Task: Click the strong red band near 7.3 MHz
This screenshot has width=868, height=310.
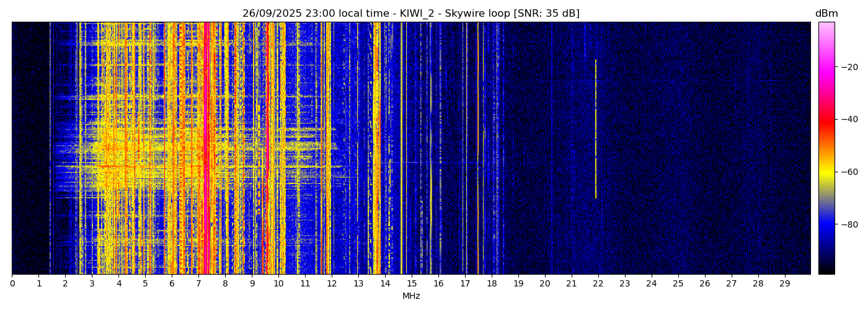Action: click(206, 149)
